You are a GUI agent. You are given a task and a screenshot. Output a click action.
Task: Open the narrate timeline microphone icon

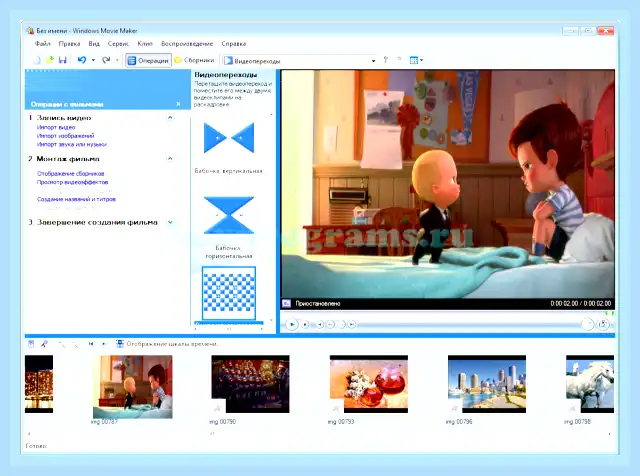click(44, 344)
